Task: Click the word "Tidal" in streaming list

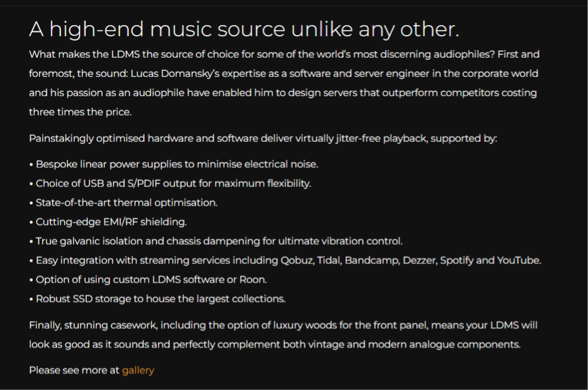Action: point(329,260)
